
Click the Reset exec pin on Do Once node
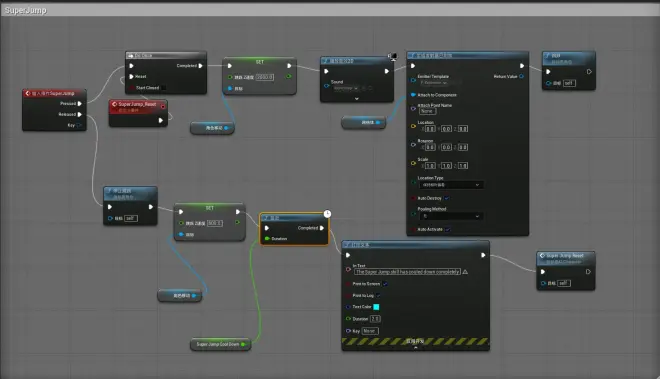click(131, 77)
